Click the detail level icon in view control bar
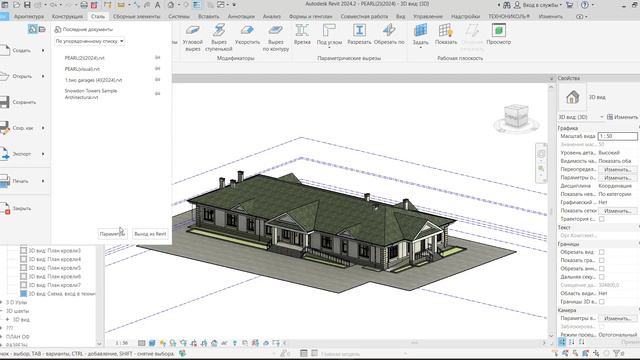The image size is (640, 360). coord(142,343)
